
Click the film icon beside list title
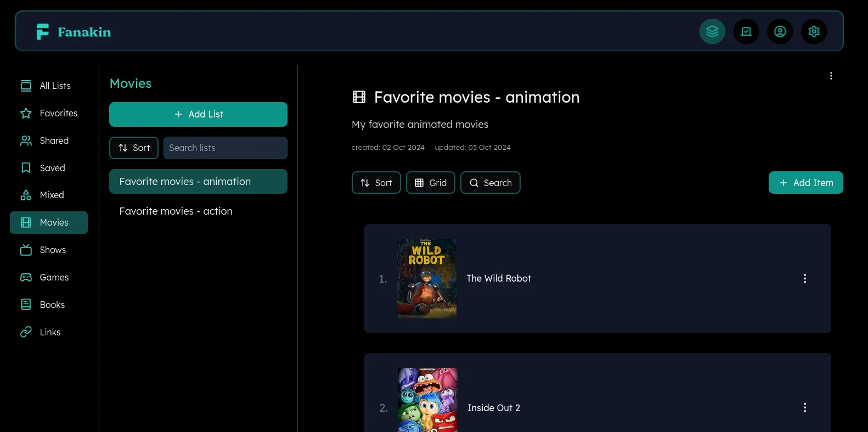pyautogui.click(x=359, y=97)
